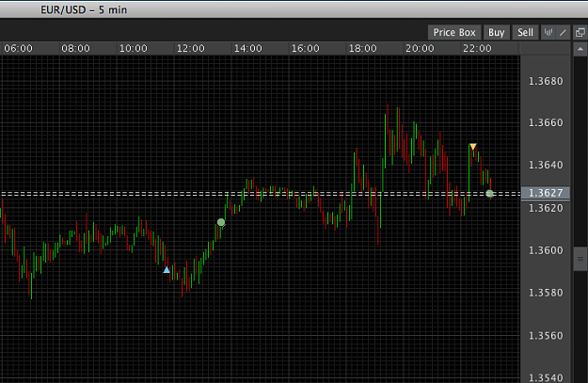Click the 10:00 time axis label

(x=134, y=48)
